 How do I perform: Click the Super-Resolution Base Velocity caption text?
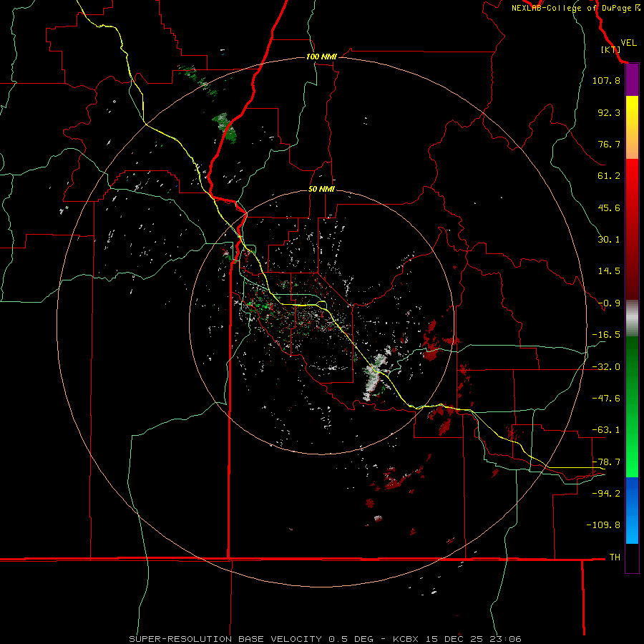[326, 639]
